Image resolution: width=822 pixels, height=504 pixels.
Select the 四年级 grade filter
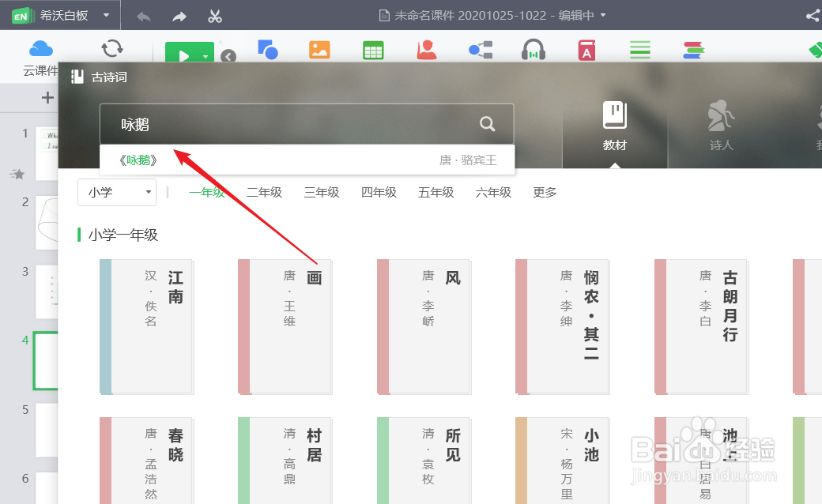click(379, 192)
